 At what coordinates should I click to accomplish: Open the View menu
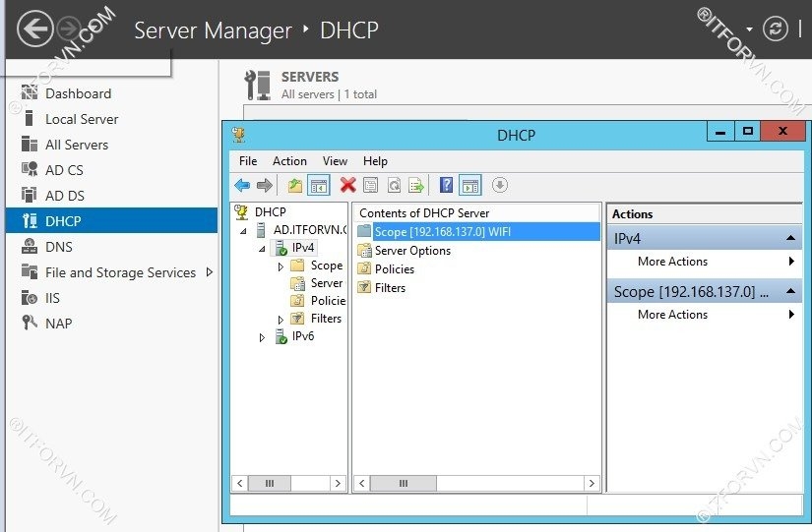(x=335, y=161)
